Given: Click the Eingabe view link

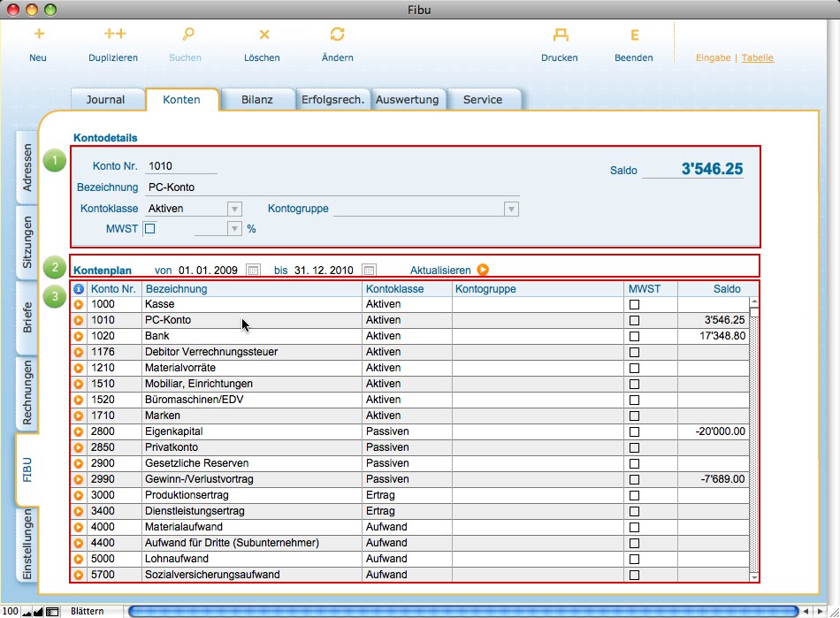Looking at the screenshot, I should click(x=713, y=57).
